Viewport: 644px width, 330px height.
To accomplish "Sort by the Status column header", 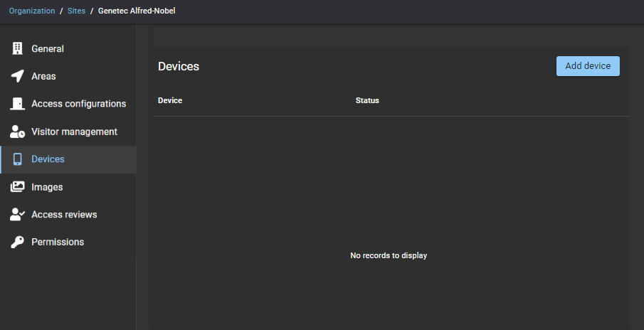I will point(367,100).
